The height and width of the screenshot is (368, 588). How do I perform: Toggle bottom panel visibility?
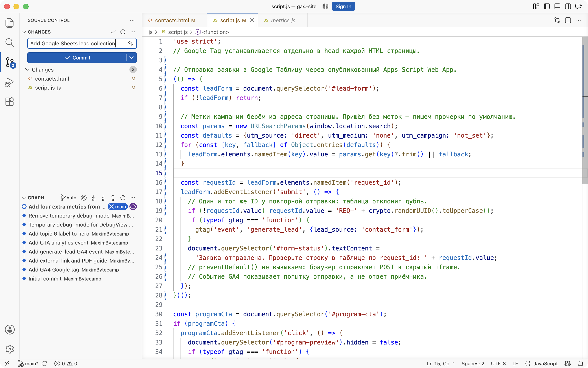[x=557, y=6]
